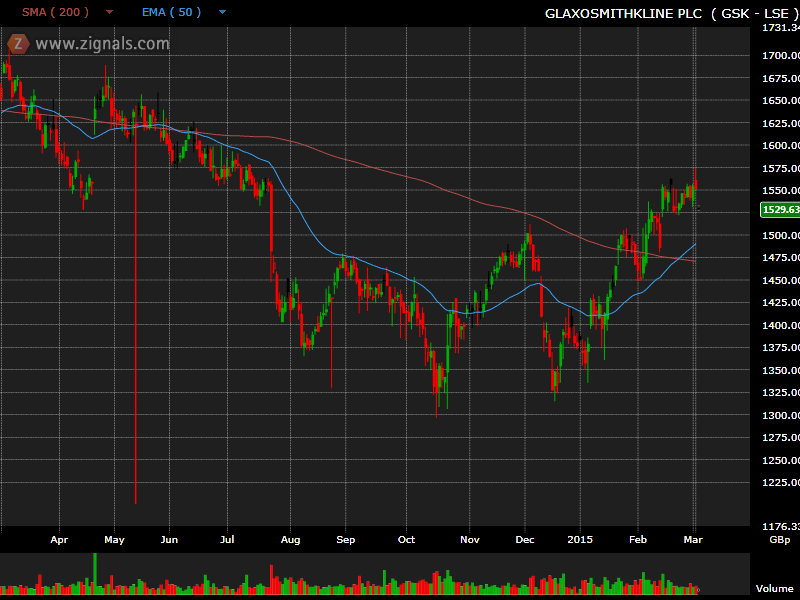Click the Volume panel label

774,589
